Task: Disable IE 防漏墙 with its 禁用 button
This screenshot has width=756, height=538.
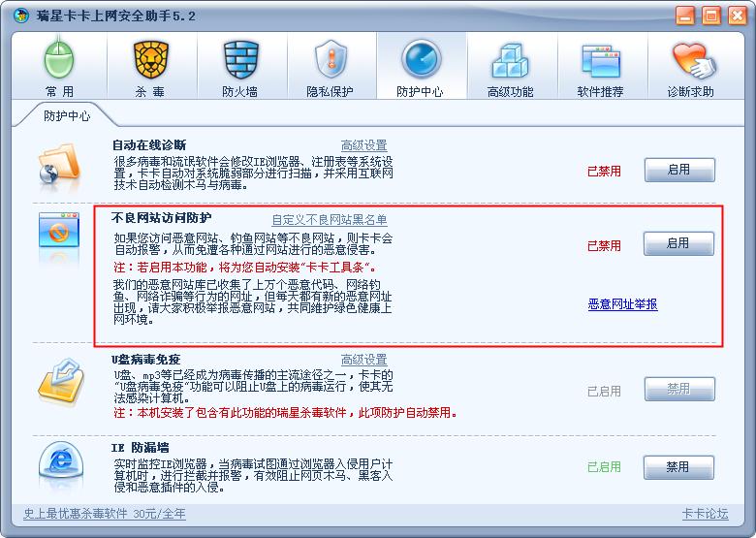Action: click(x=678, y=467)
